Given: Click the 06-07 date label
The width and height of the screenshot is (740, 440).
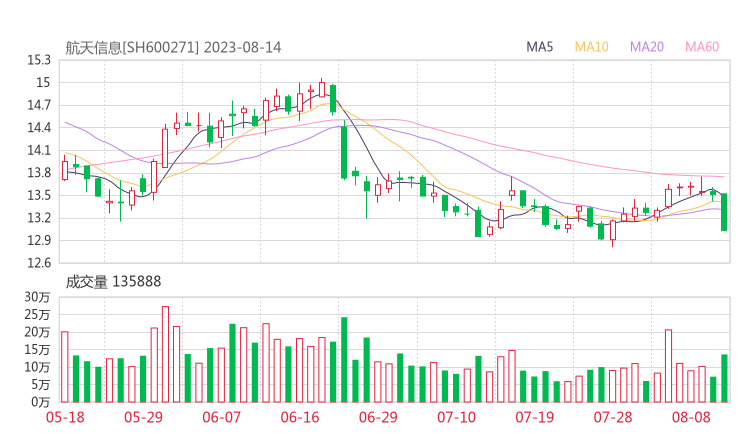Looking at the screenshot, I should click(221, 417).
